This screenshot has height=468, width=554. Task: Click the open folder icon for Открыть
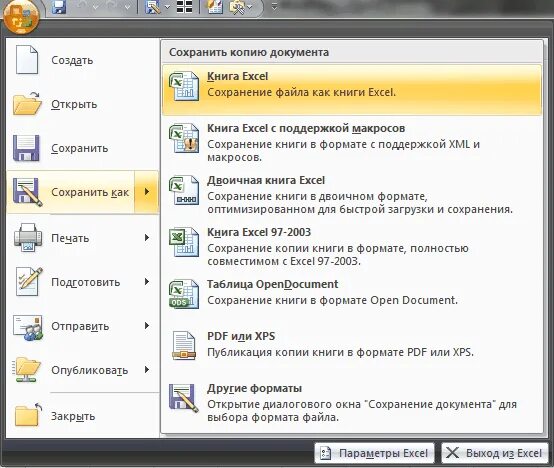(27, 104)
